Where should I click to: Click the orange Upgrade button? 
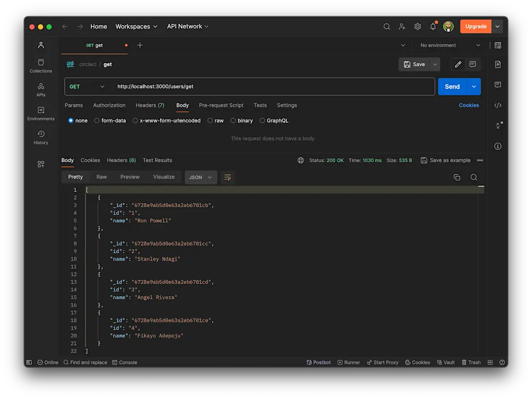(x=476, y=26)
